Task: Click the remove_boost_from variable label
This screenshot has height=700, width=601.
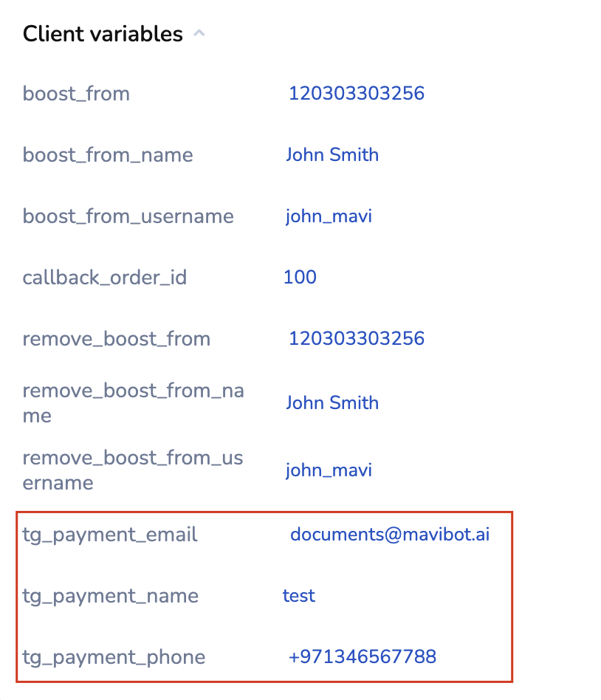Action: tap(117, 339)
